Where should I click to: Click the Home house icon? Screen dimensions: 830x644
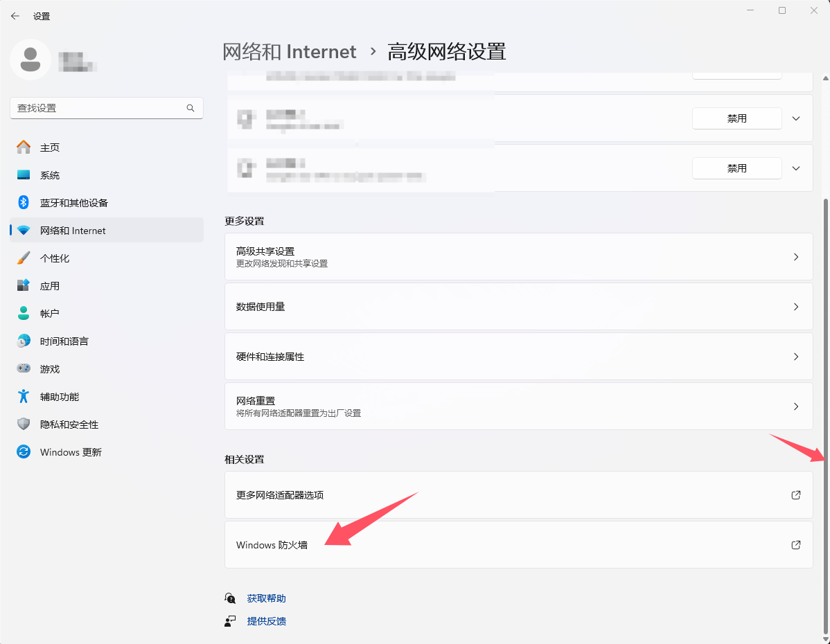24,147
